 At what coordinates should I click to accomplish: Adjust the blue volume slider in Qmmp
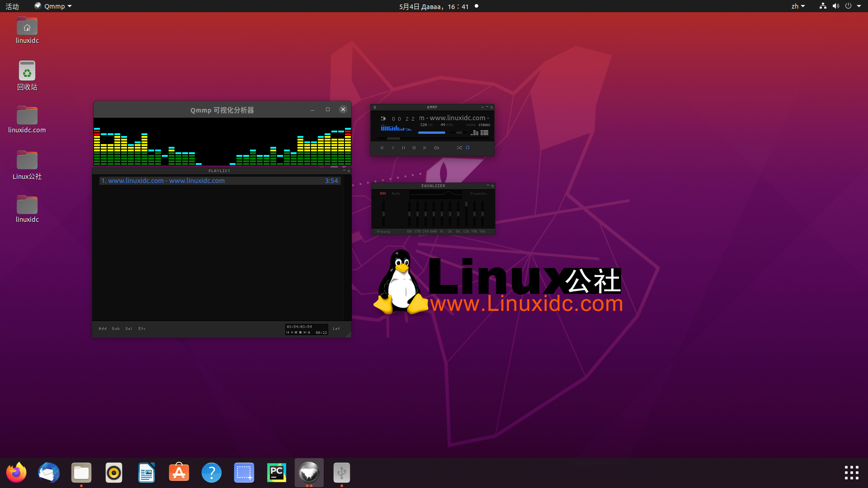point(433,132)
